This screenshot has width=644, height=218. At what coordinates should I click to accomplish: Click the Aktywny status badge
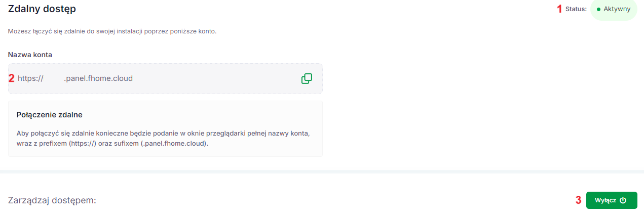(614, 9)
